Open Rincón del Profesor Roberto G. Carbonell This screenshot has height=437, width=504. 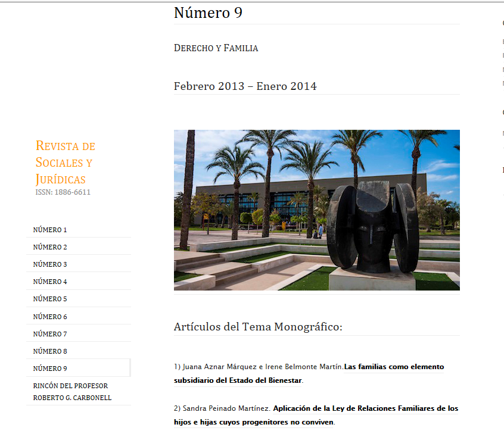pos(72,392)
